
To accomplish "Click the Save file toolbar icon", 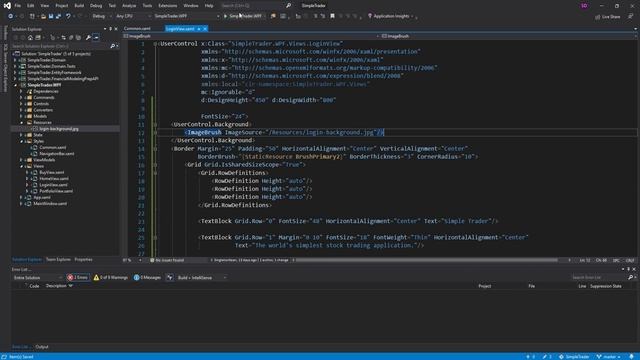I will pos(51,16).
